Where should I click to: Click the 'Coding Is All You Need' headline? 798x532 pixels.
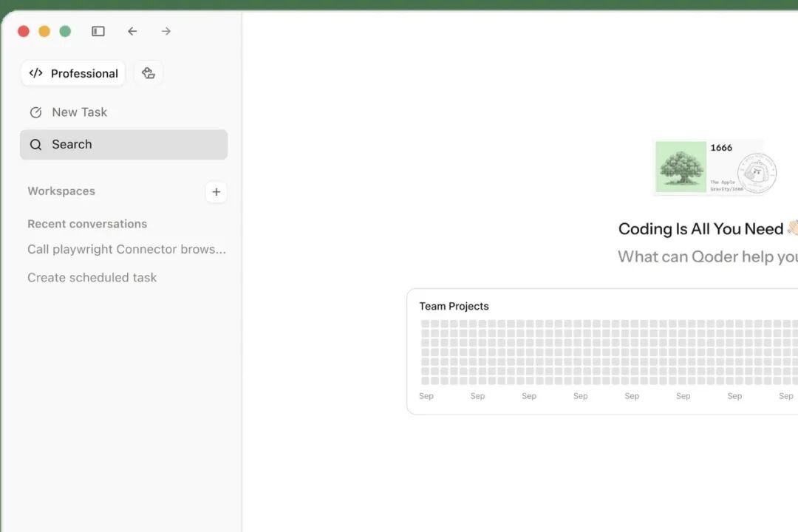click(x=700, y=229)
